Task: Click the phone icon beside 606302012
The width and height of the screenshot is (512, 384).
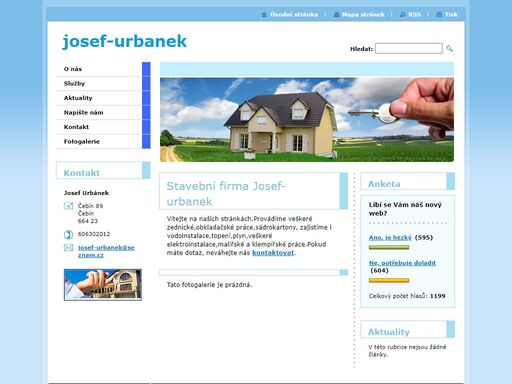Action: pyautogui.click(x=68, y=234)
